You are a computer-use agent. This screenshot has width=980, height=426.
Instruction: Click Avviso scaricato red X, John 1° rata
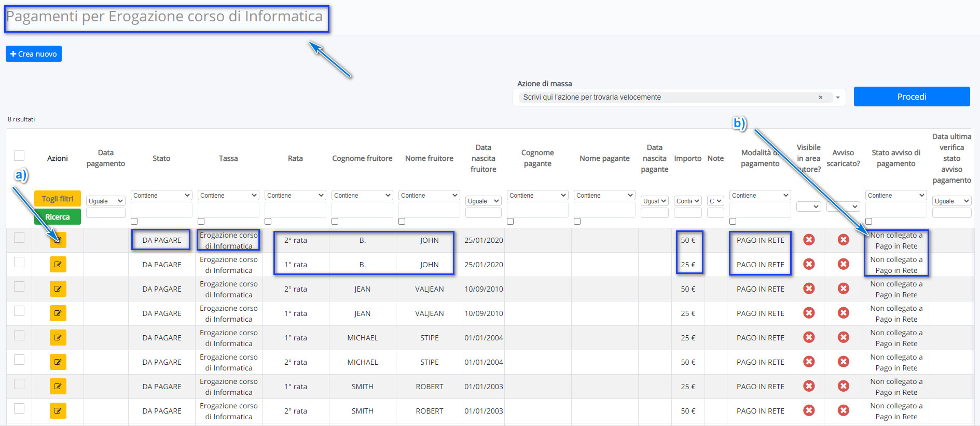tap(844, 264)
